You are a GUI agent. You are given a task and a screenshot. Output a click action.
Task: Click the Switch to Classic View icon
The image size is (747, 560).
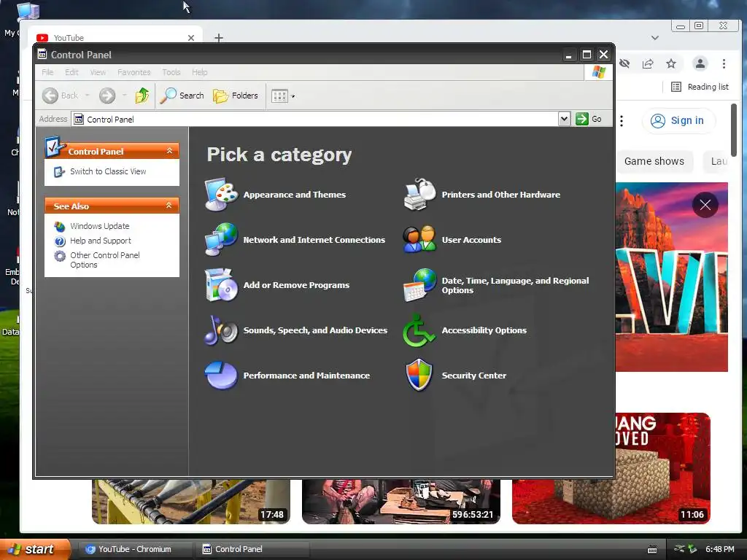coord(59,172)
